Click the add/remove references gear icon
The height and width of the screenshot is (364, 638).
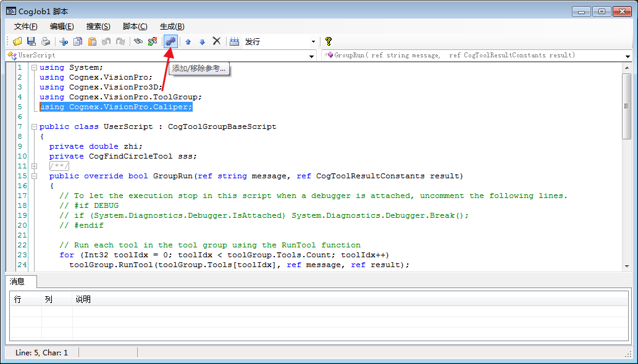point(170,41)
